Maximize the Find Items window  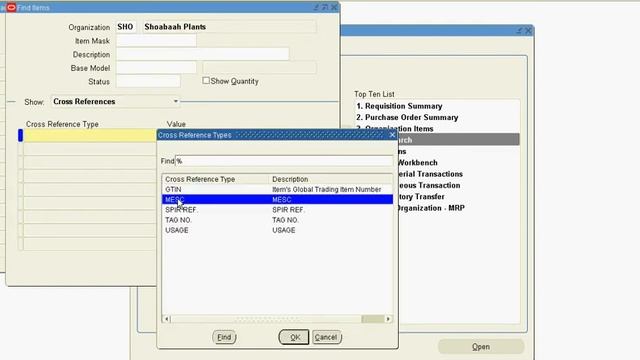(x=325, y=7)
